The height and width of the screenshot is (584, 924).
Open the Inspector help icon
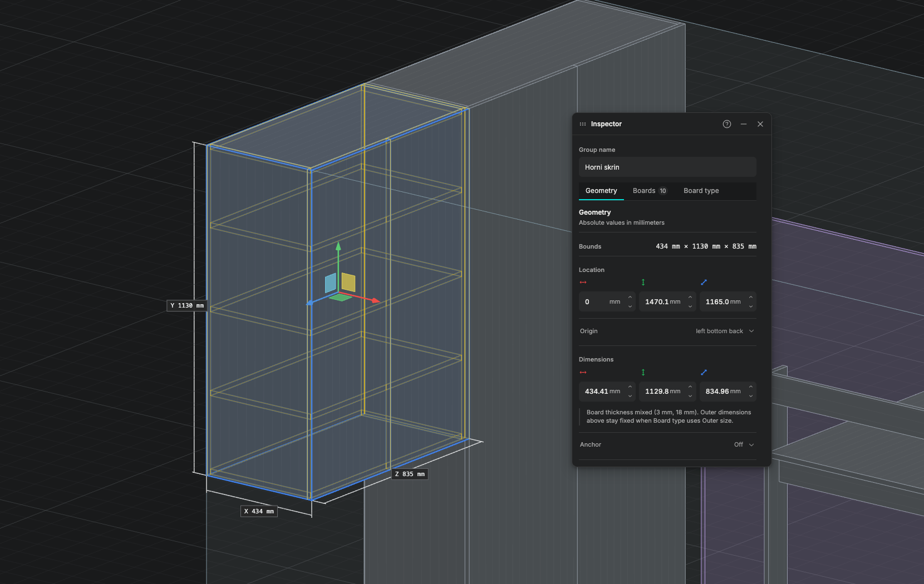click(726, 124)
